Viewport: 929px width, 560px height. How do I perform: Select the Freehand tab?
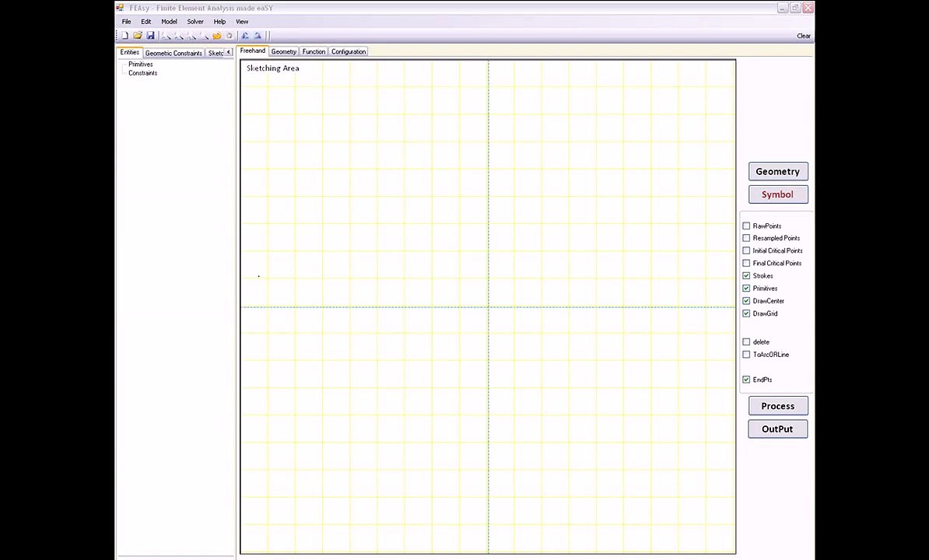click(252, 51)
